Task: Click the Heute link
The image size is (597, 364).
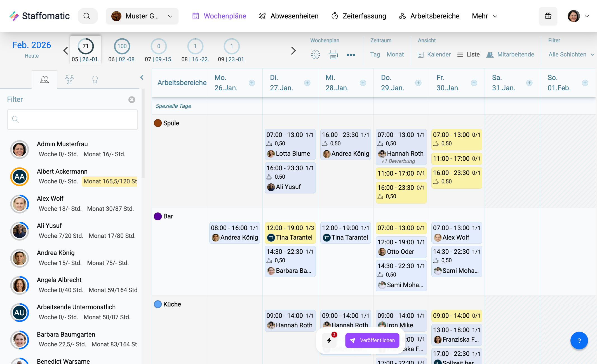Action: click(x=32, y=56)
